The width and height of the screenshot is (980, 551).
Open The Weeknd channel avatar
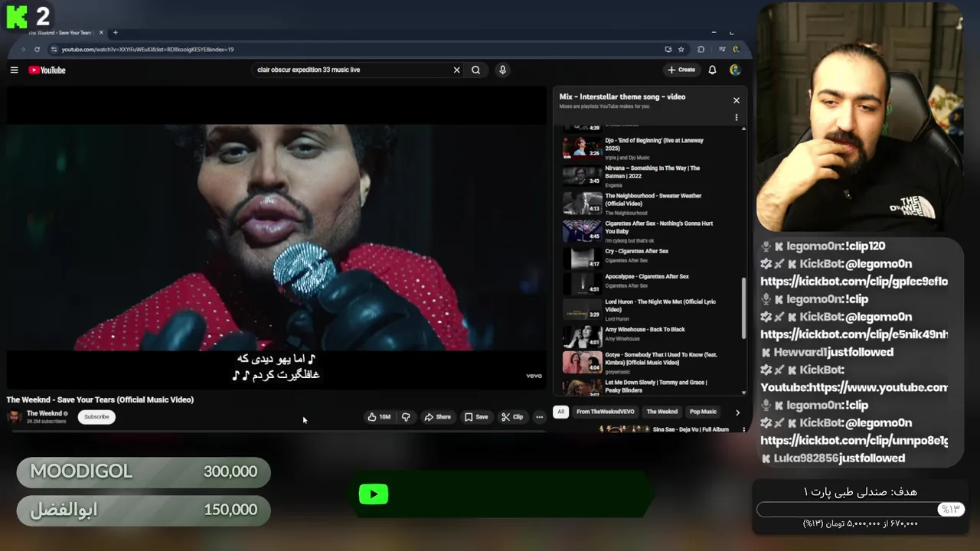tap(14, 416)
